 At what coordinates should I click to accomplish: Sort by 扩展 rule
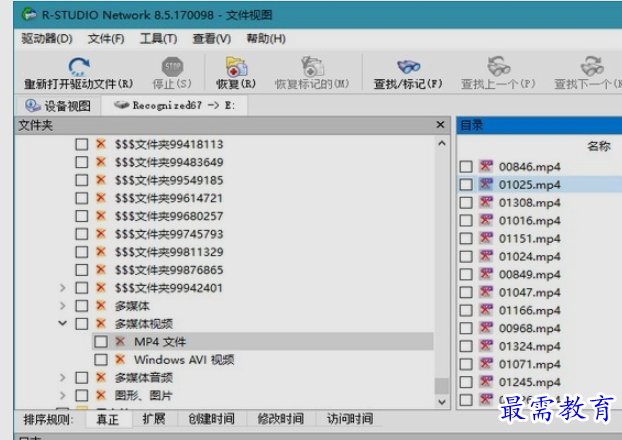(154, 419)
